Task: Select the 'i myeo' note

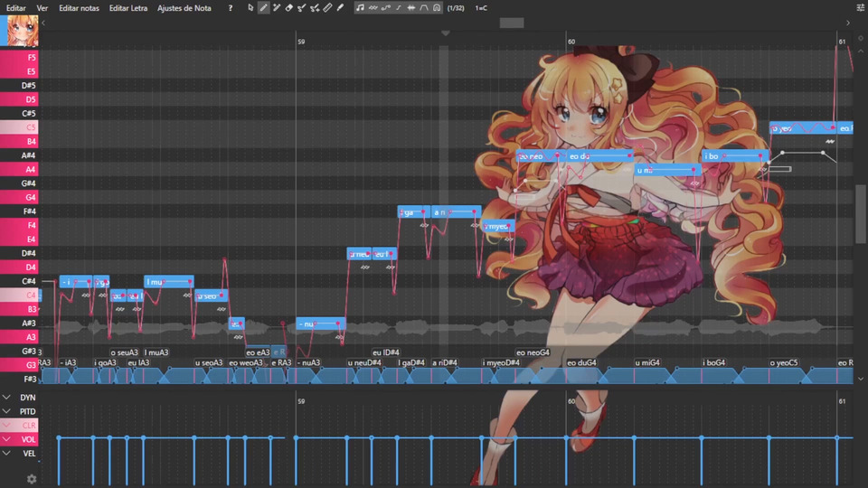Action: (498, 226)
